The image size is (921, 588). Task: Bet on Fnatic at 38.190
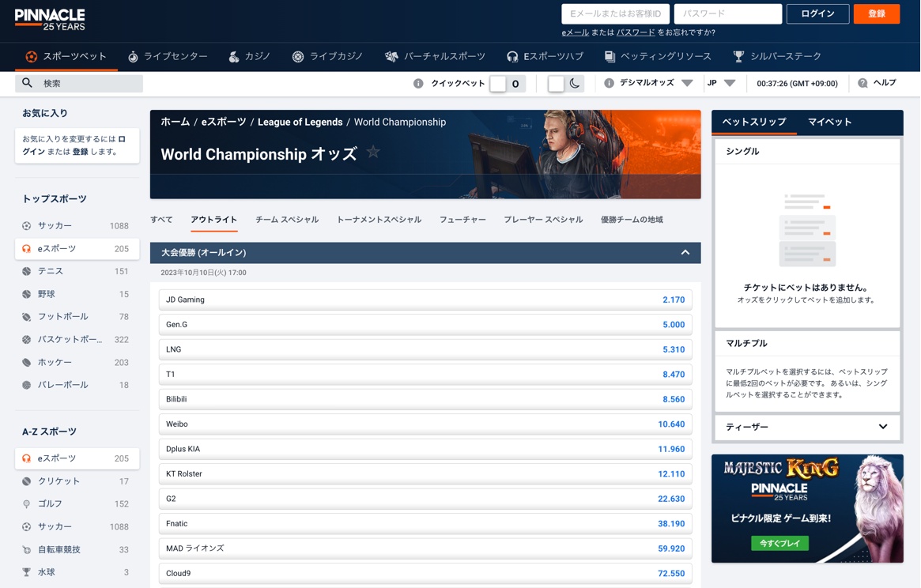425,523
